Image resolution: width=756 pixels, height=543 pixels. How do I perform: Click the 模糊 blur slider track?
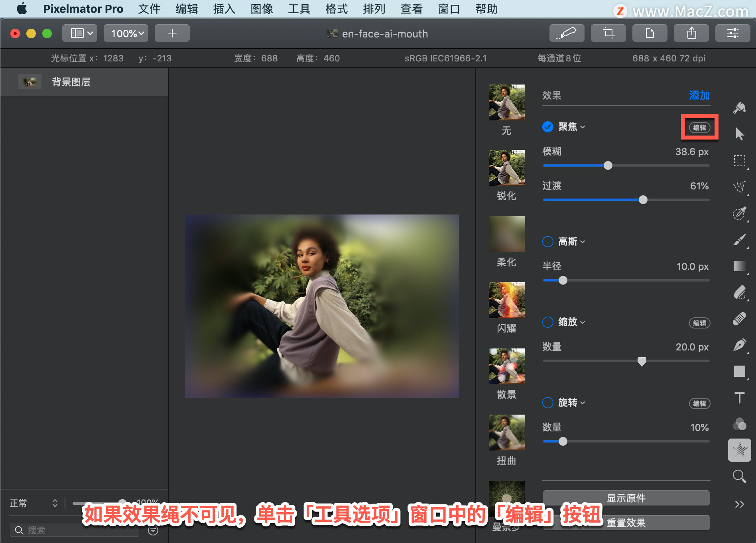(626, 165)
